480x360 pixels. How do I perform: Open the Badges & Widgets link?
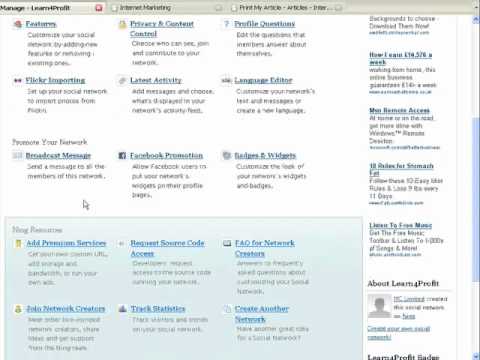(265, 155)
